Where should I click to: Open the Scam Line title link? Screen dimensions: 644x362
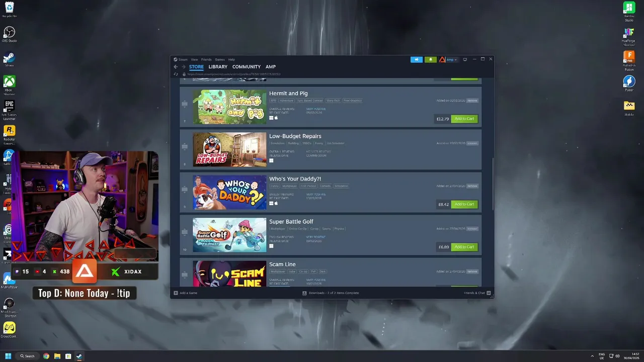(x=282, y=264)
